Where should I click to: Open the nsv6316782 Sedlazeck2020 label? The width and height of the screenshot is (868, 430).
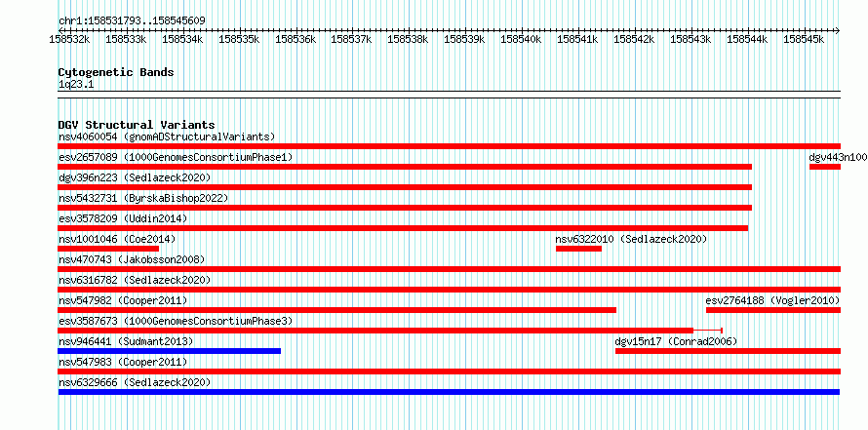click(135, 280)
